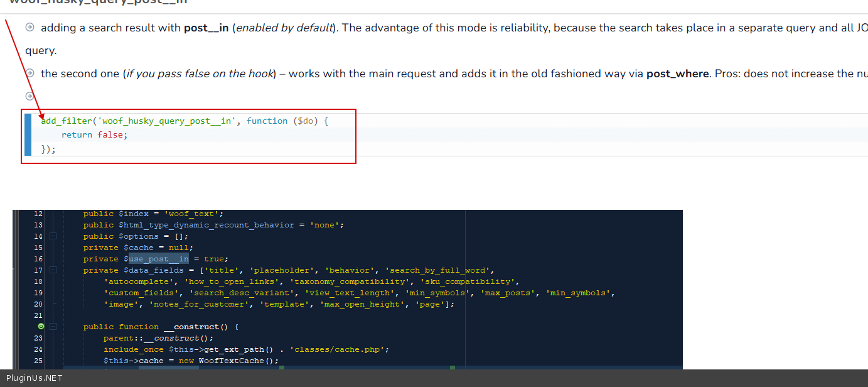The image size is (868, 387).
Task: Click line number 25 in the gutter
Action: click(x=38, y=361)
